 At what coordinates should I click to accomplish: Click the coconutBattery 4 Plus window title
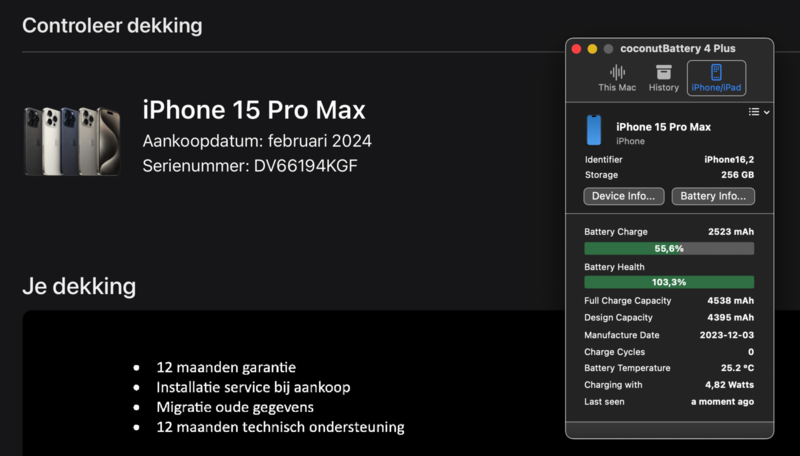pos(678,48)
